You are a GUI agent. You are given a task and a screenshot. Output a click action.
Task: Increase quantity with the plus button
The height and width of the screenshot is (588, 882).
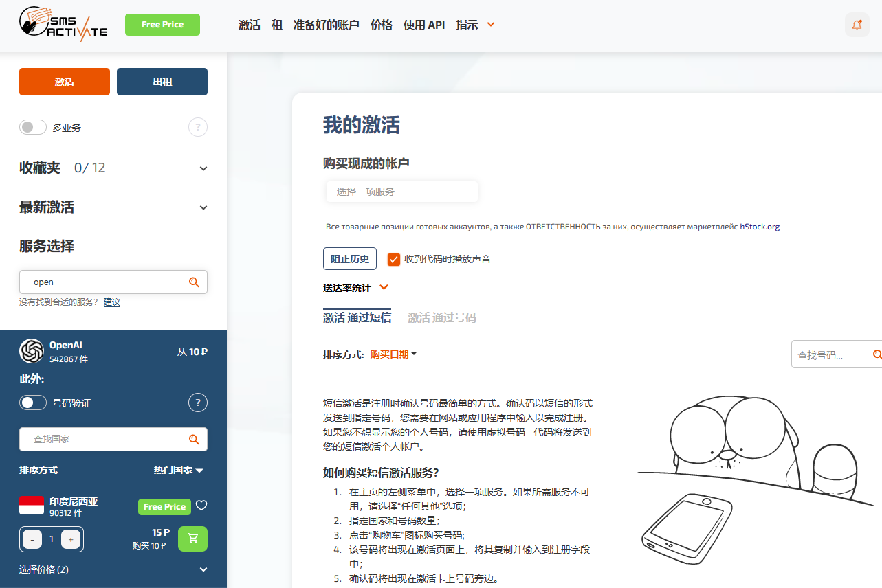71,539
